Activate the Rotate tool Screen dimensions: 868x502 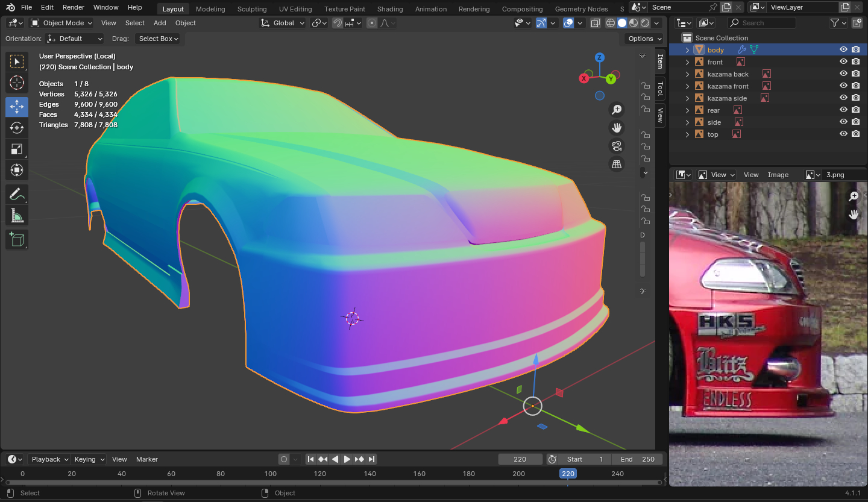coord(17,128)
